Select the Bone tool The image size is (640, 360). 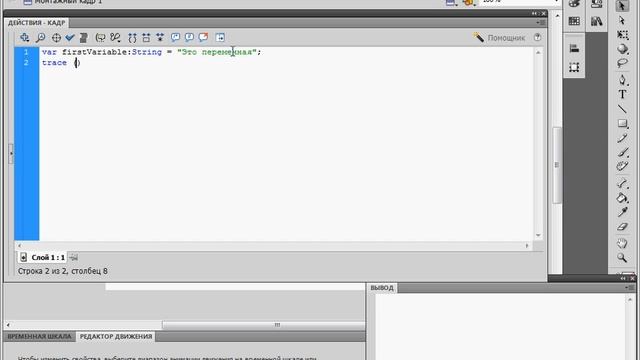(x=622, y=184)
